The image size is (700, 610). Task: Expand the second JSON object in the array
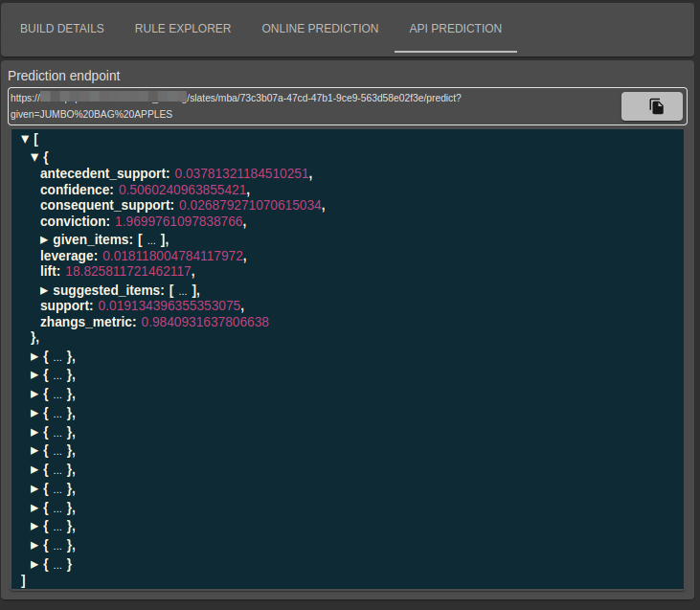pos(34,357)
